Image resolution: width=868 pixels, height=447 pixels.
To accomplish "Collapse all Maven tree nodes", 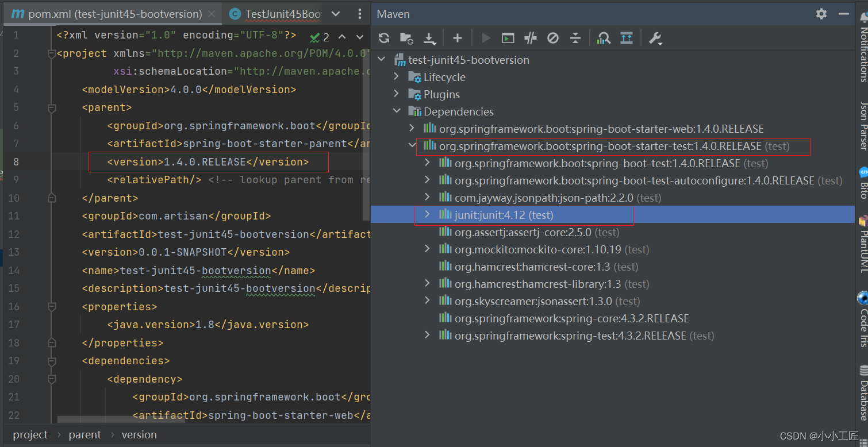I will [575, 38].
